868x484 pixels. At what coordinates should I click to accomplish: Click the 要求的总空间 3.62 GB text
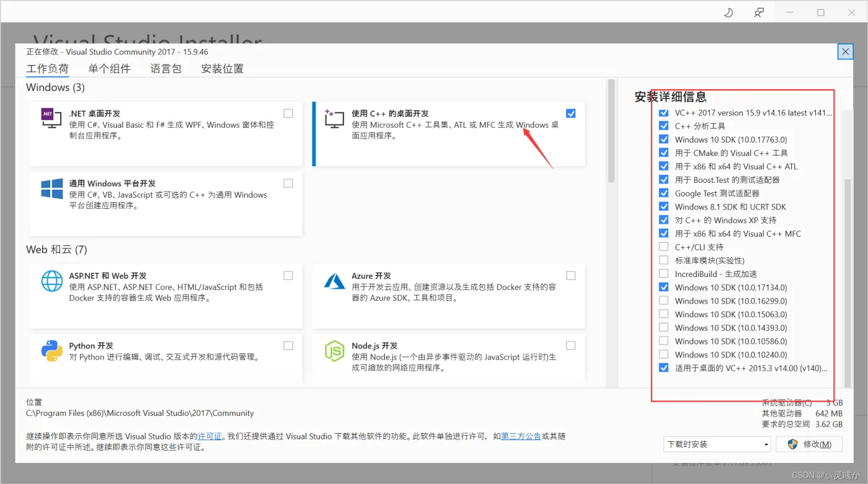click(x=802, y=425)
